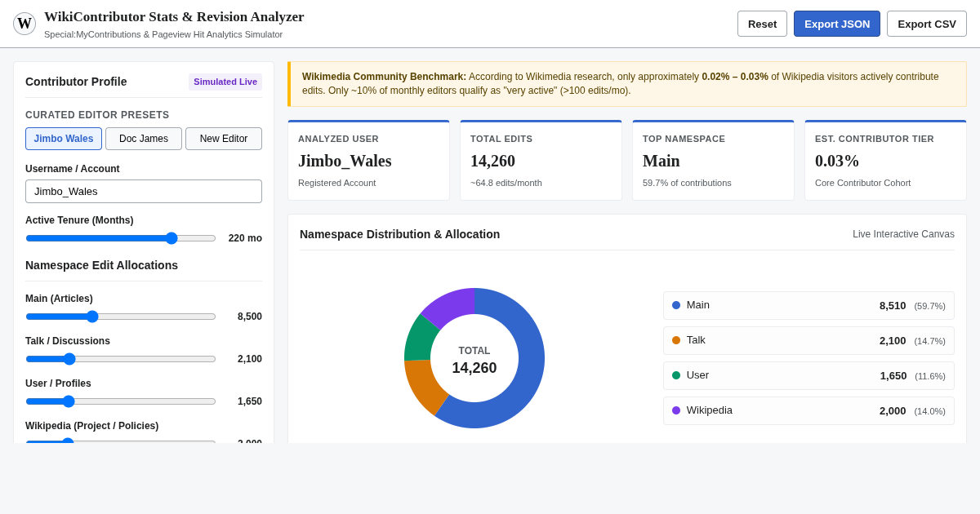Click the Username / Account input field
Viewport: 980px width, 514px height.
coord(144,191)
